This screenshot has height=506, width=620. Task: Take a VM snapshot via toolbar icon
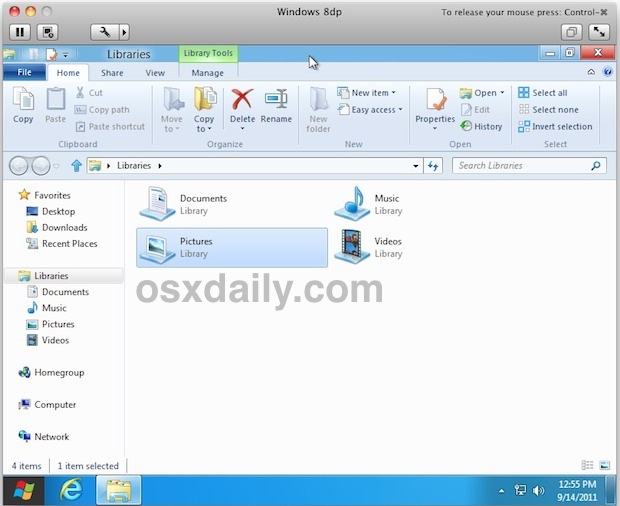48,32
